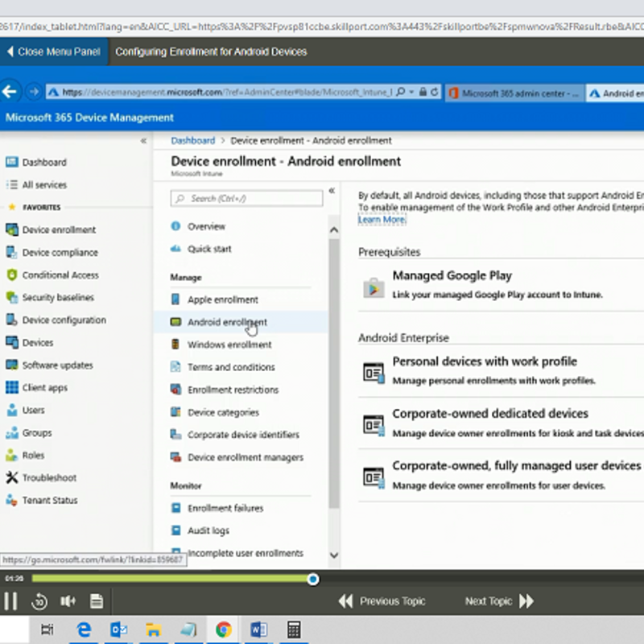Viewport: 644px width, 644px height.
Task: Open Task View on the taskbar
Action: [x=47, y=630]
